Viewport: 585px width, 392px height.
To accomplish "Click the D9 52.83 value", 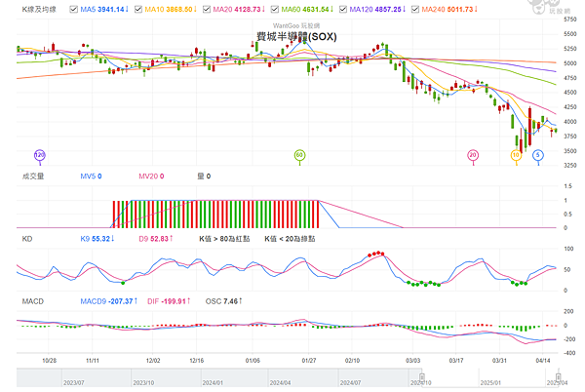I will tap(156, 239).
